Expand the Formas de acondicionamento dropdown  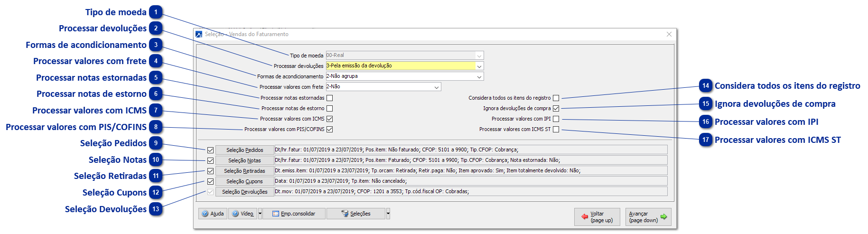pyautogui.click(x=479, y=76)
